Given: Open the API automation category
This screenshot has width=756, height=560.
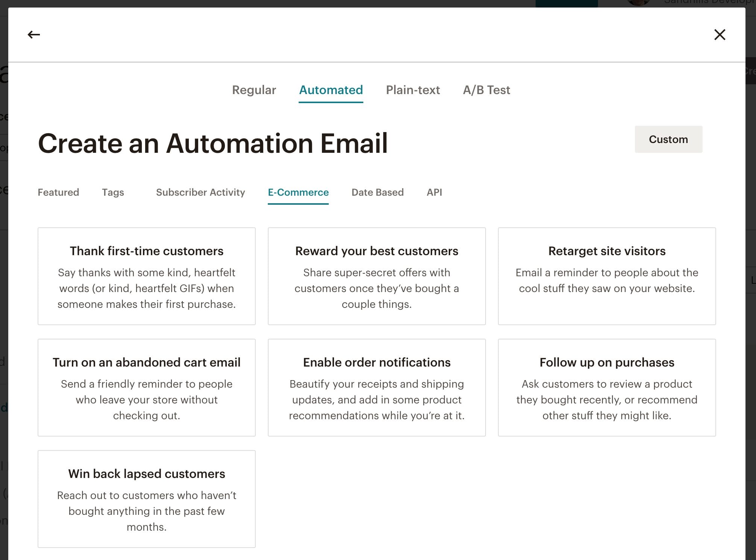Looking at the screenshot, I should tap(434, 192).
